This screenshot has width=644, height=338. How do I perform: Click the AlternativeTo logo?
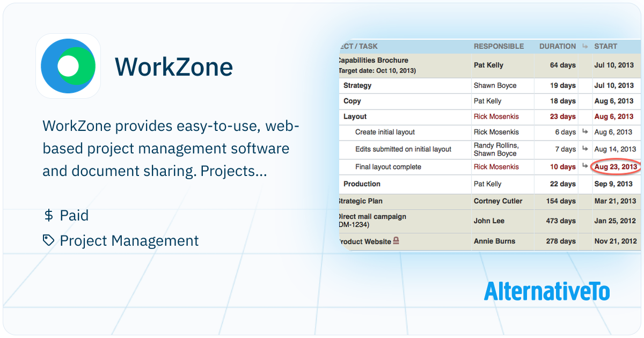(547, 291)
